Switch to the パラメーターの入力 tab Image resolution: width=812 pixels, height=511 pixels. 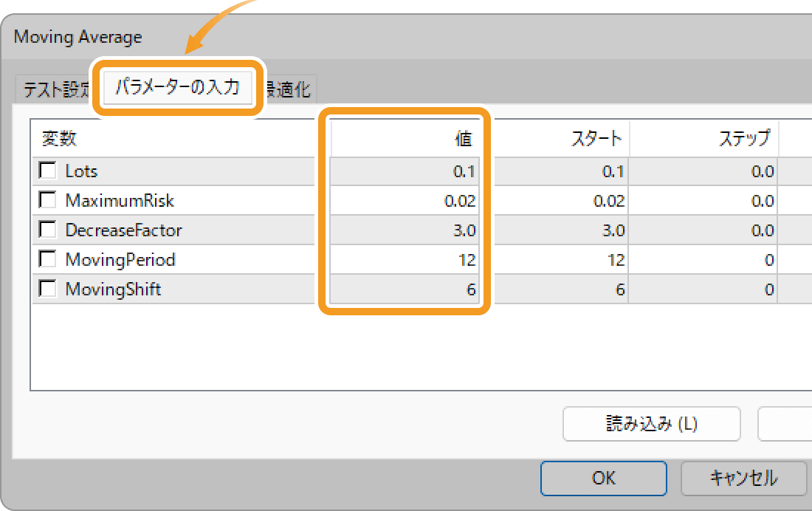[x=178, y=87]
